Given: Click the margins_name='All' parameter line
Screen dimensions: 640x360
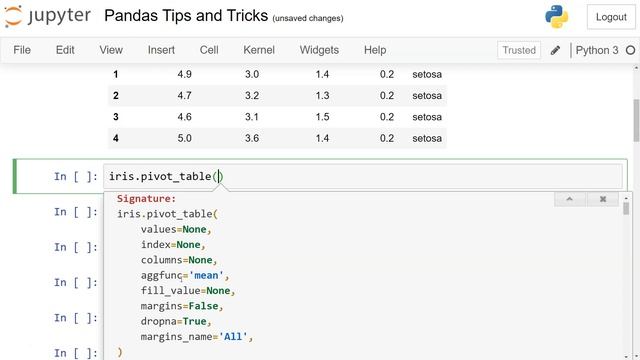Looking at the screenshot, I should click(x=197, y=337).
